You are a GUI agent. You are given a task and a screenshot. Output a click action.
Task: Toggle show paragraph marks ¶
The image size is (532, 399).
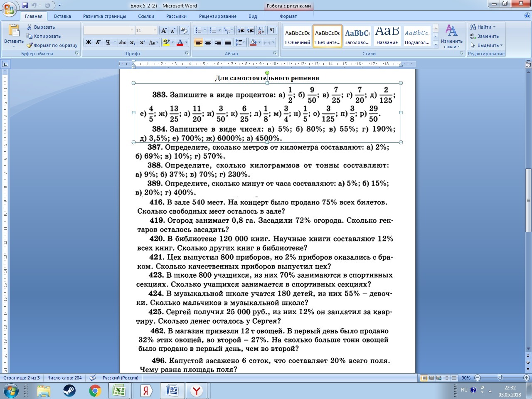[272, 30]
